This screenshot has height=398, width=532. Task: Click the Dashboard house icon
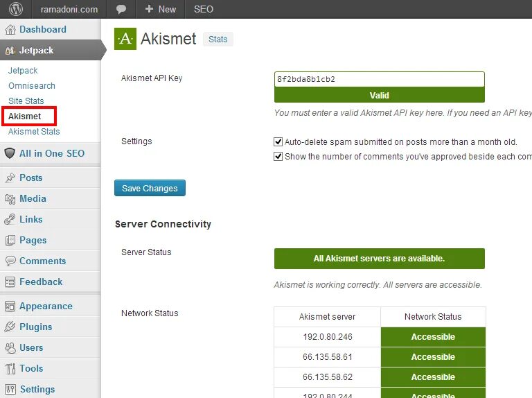coord(10,30)
